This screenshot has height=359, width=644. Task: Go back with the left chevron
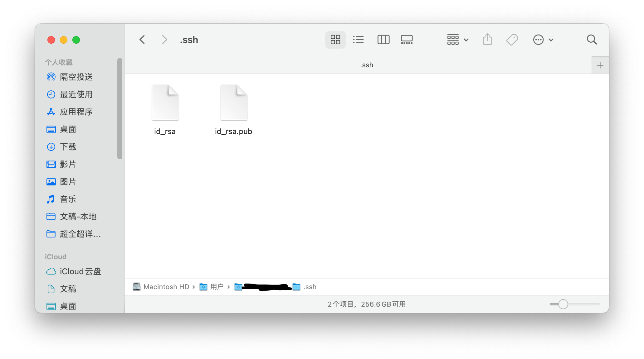click(142, 40)
